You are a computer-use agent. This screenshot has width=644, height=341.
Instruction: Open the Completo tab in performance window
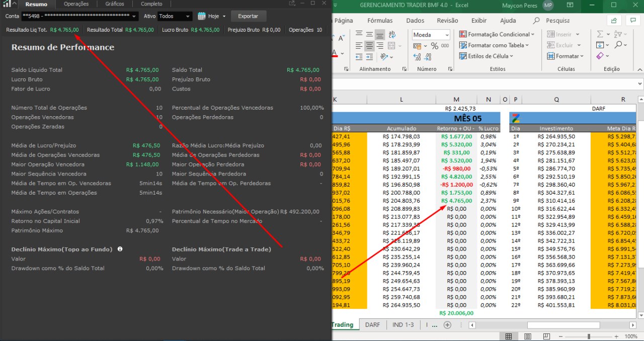click(151, 4)
